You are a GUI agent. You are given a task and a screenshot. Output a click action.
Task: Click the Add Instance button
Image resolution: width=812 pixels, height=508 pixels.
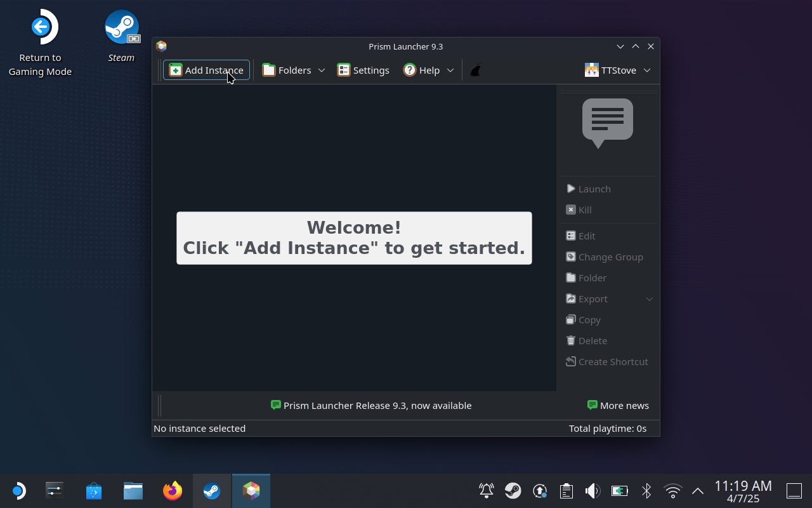click(x=206, y=70)
